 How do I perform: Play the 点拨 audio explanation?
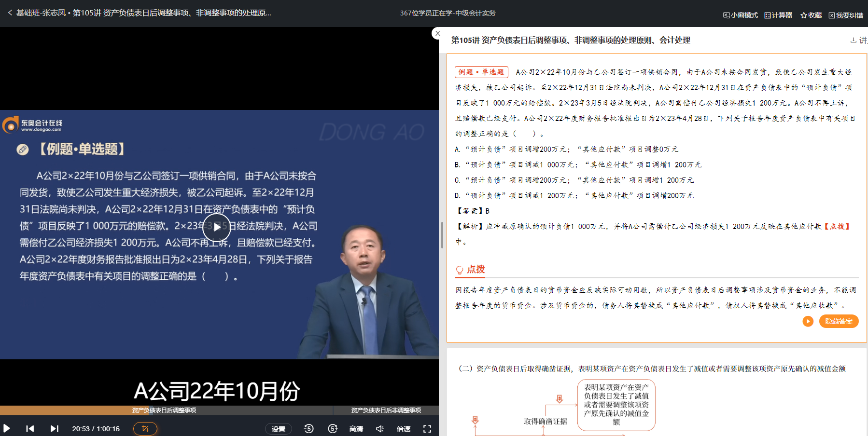coord(808,321)
